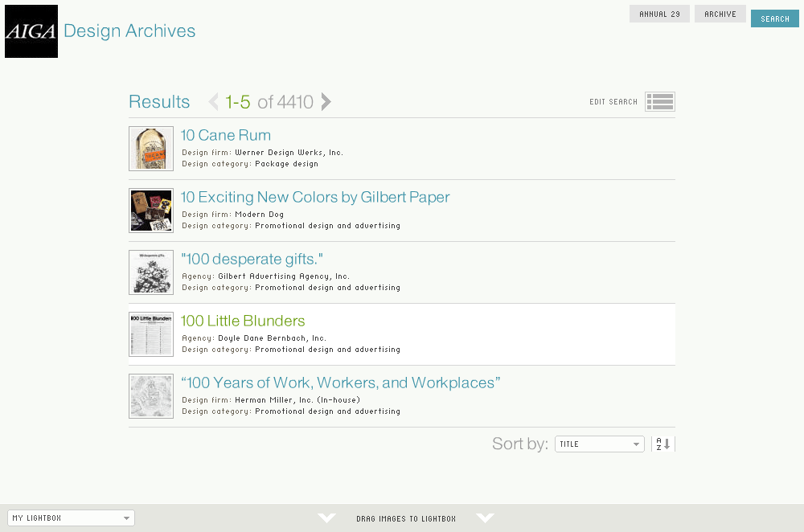Image resolution: width=804 pixels, height=532 pixels.
Task: Open the My Lightbox dropdown
Action: tap(72, 518)
